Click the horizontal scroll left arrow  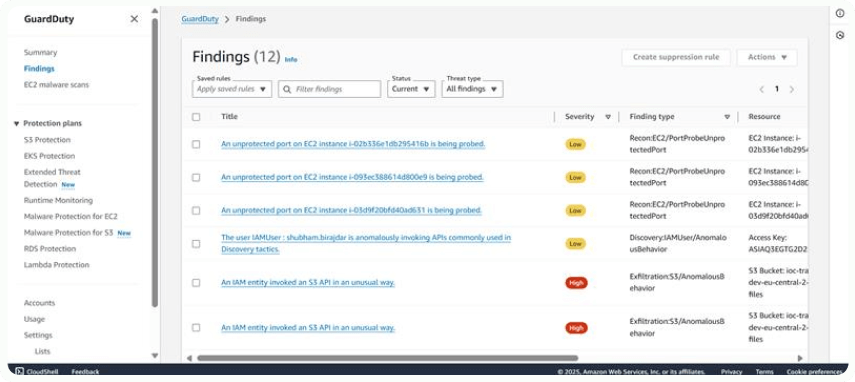pos(189,358)
